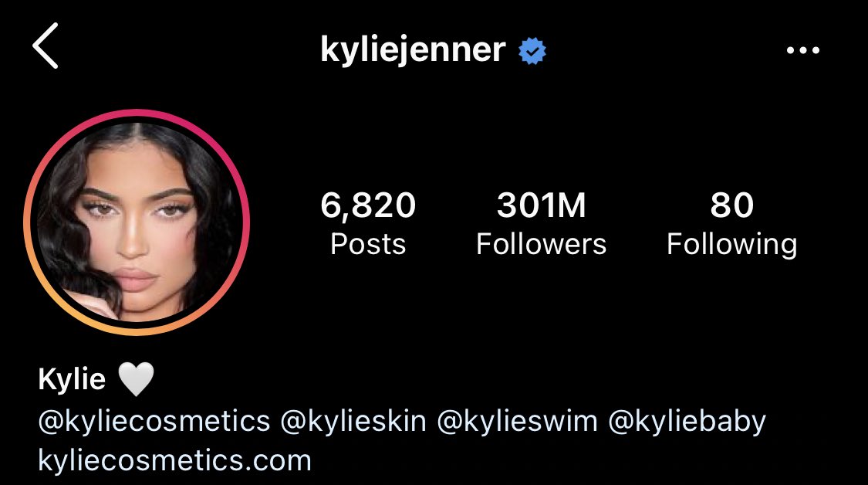Open the 6,820 posts count

[x=368, y=205]
